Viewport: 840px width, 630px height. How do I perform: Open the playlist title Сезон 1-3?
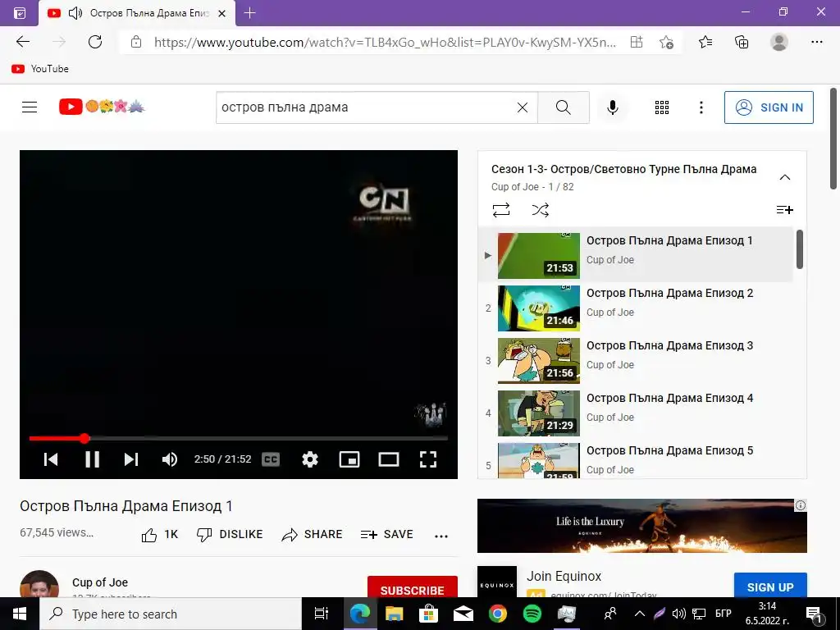tap(623, 169)
